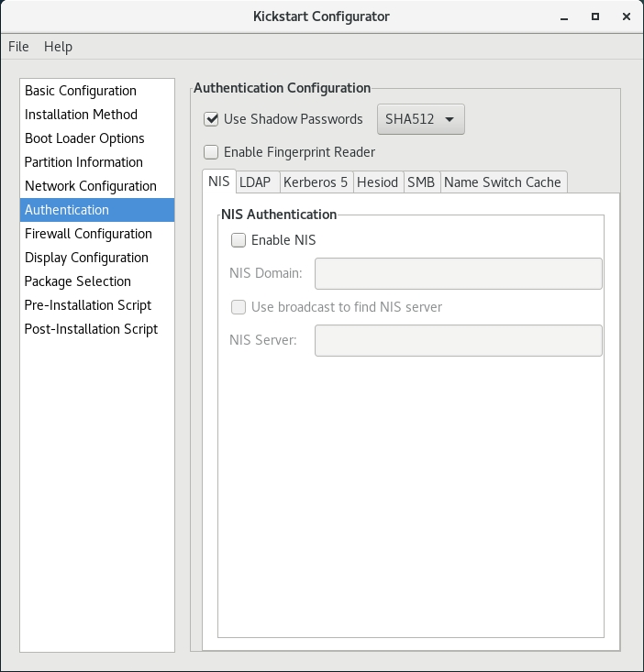The width and height of the screenshot is (644, 672).
Task: Toggle Use Shadow Passwords checkbox
Action: pyautogui.click(x=211, y=119)
